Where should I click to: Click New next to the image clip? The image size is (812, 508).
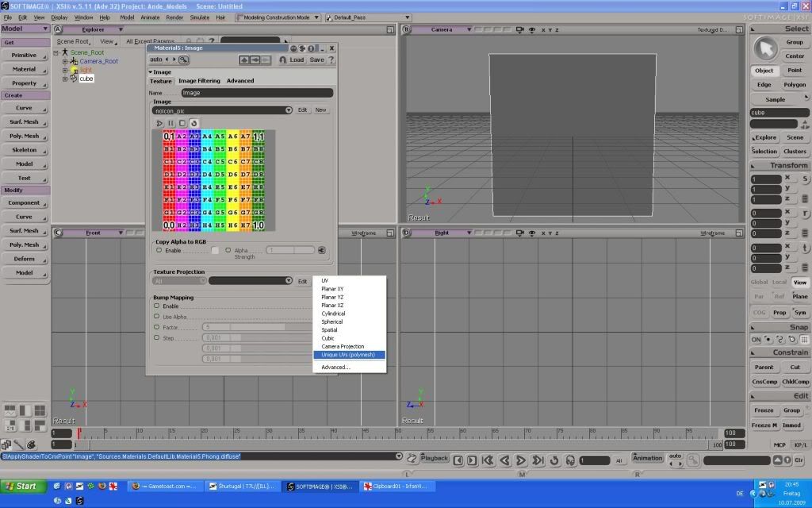click(x=320, y=110)
